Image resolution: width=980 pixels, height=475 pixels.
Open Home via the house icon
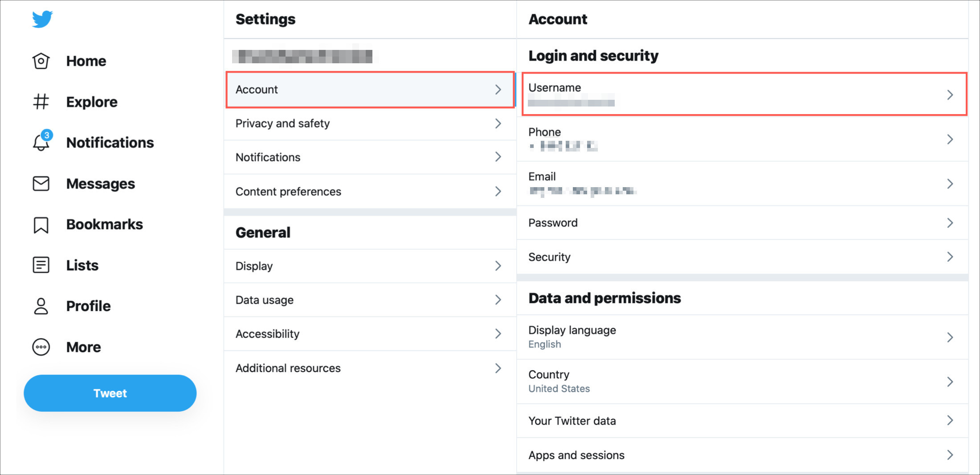41,61
